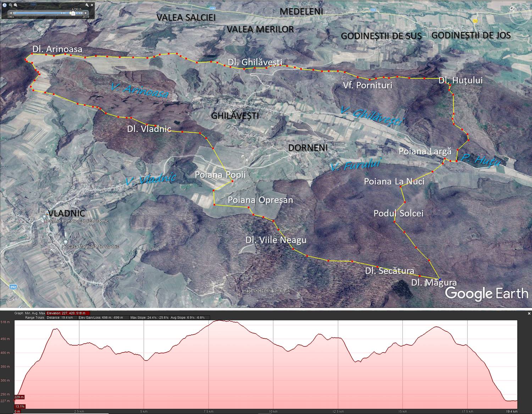This screenshot has width=532, height=414.
Task: Zoom out the time slider range
Action: (x=11, y=5)
